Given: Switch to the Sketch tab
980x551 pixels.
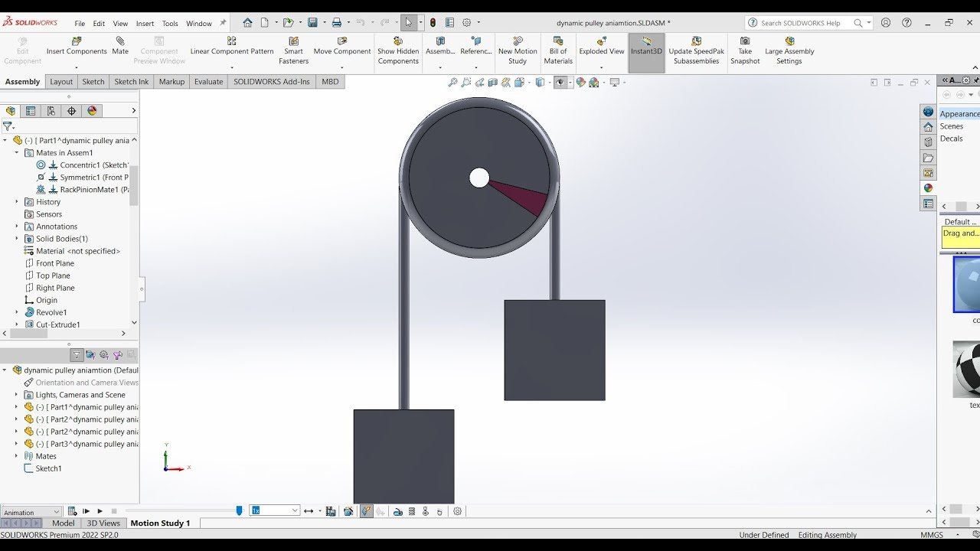Looking at the screenshot, I should click(93, 82).
